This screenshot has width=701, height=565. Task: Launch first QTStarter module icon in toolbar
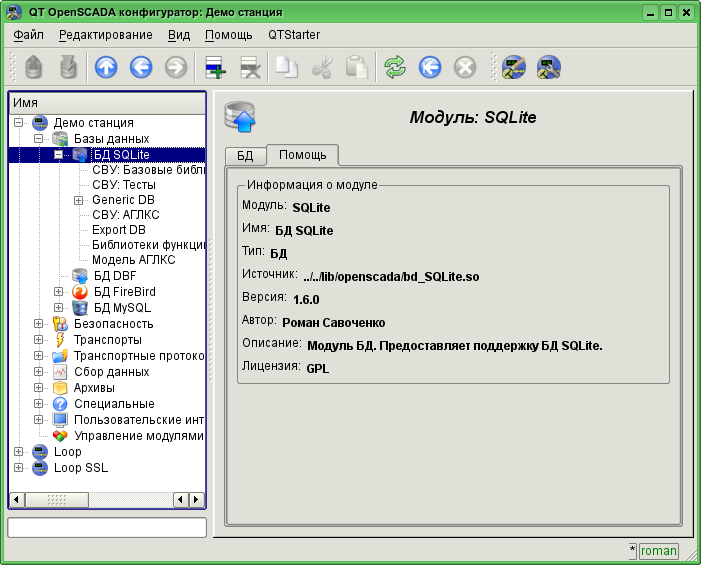click(514, 67)
